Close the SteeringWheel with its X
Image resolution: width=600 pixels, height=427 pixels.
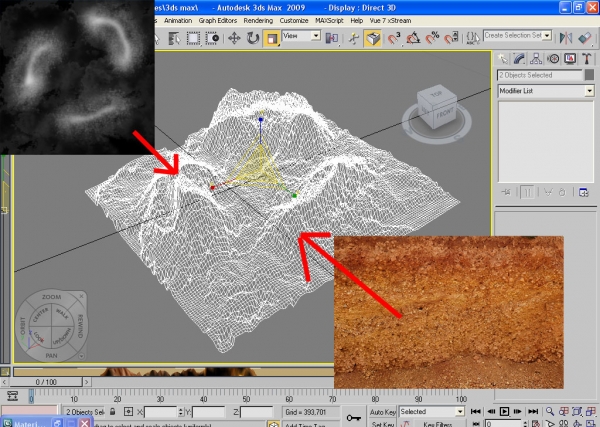(x=81, y=297)
